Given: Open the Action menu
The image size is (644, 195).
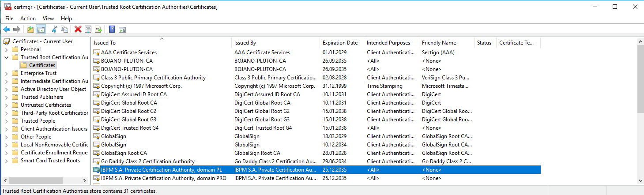Looking at the screenshot, I should (x=28, y=19).
